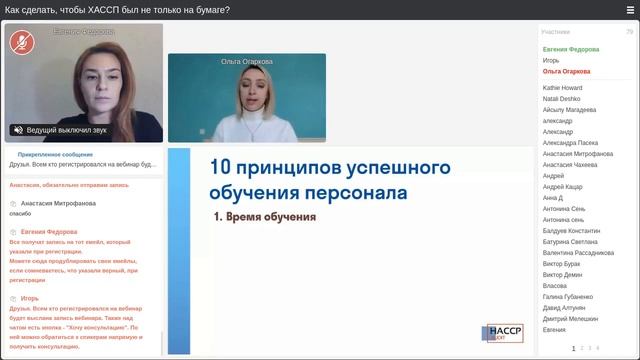
Task: Click chat icon next to Анастасия Митрофанова's message
Action: click(13, 204)
